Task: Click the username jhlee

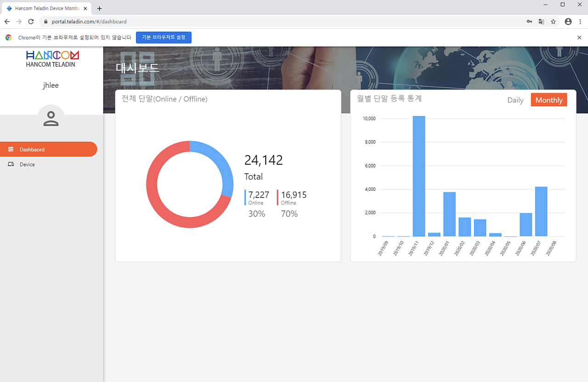Action: point(51,85)
